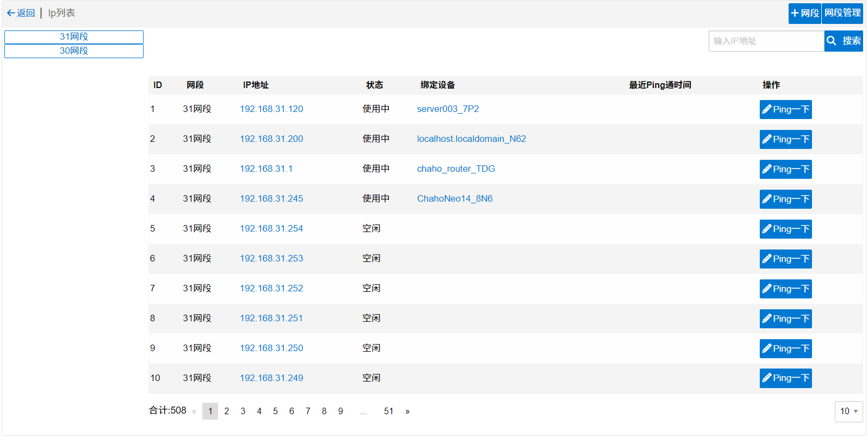
Task: Ping the 192.168.31.249 row
Action: (x=785, y=378)
